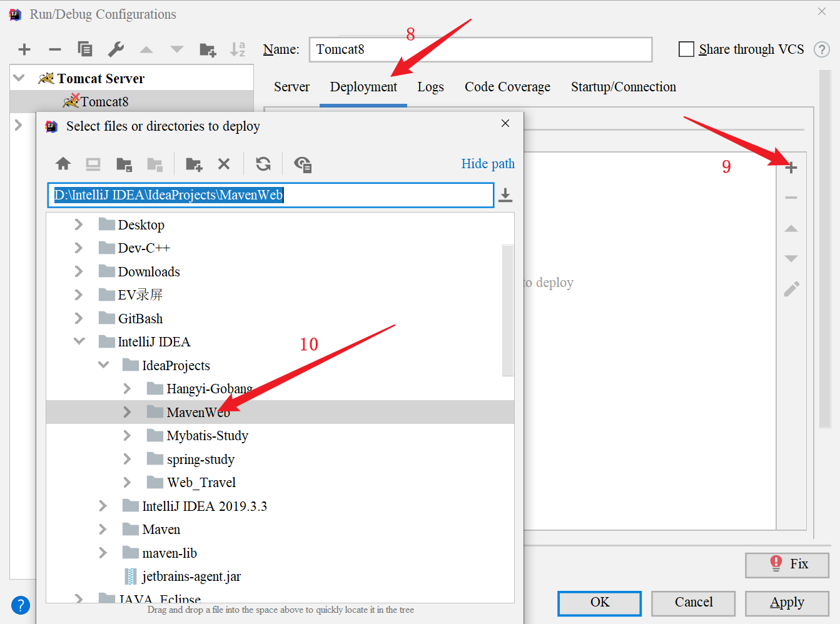Screen dimensions: 840x624
Task: Create new folder for configurations
Action: point(208,49)
